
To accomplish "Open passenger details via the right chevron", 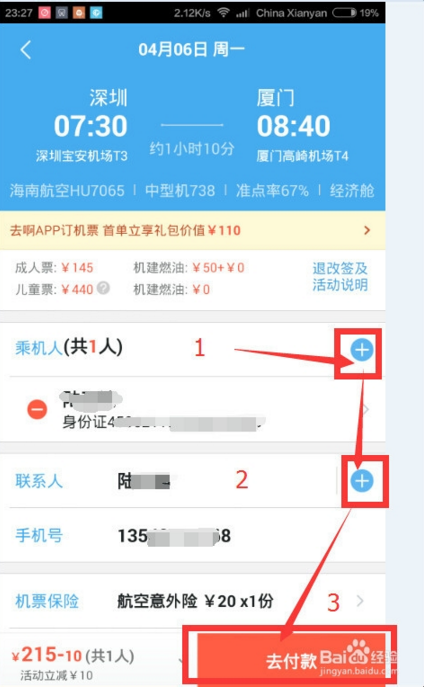I will [x=366, y=410].
